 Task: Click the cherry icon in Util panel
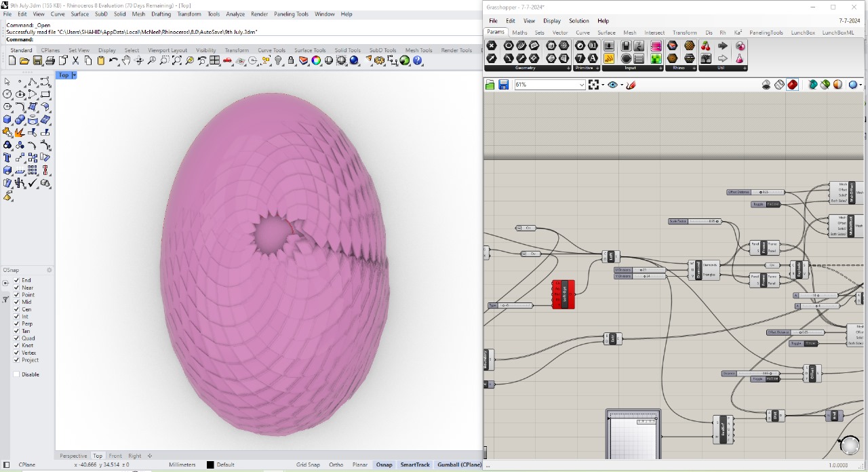click(705, 45)
